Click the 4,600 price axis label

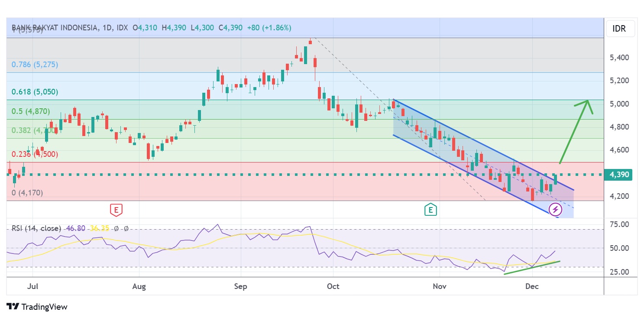coord(619,150)
